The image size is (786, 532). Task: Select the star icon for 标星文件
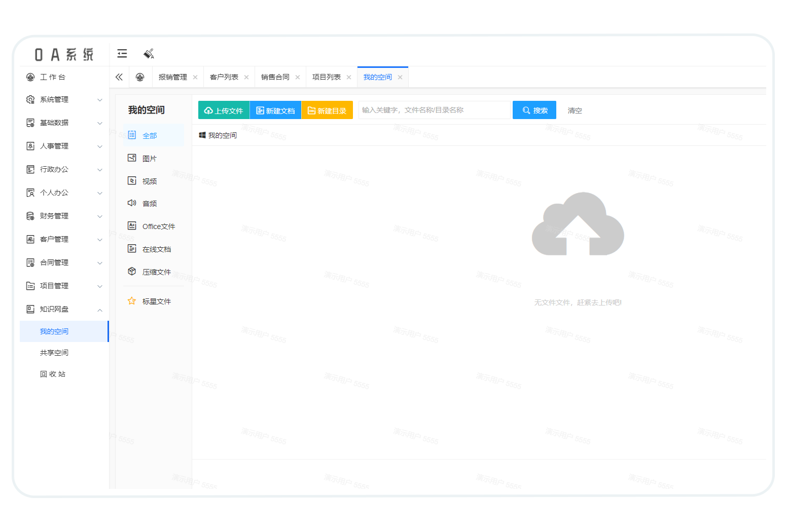pos(132,301)
